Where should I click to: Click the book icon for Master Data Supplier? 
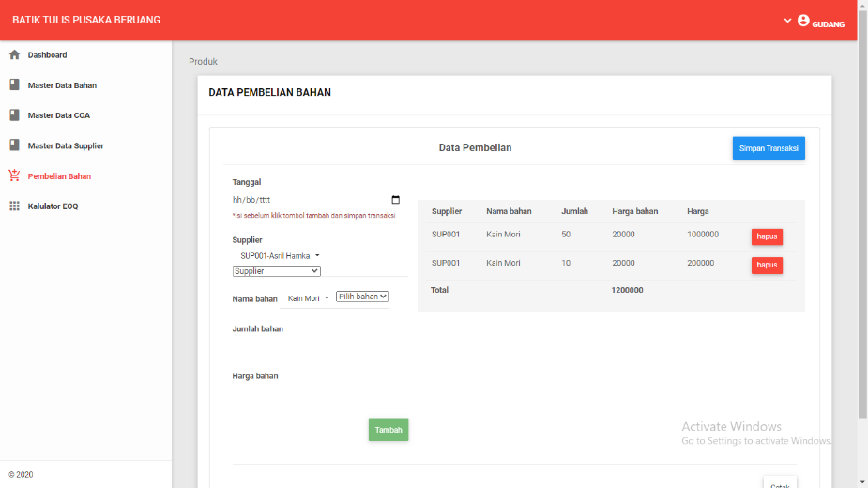[14, 145]
